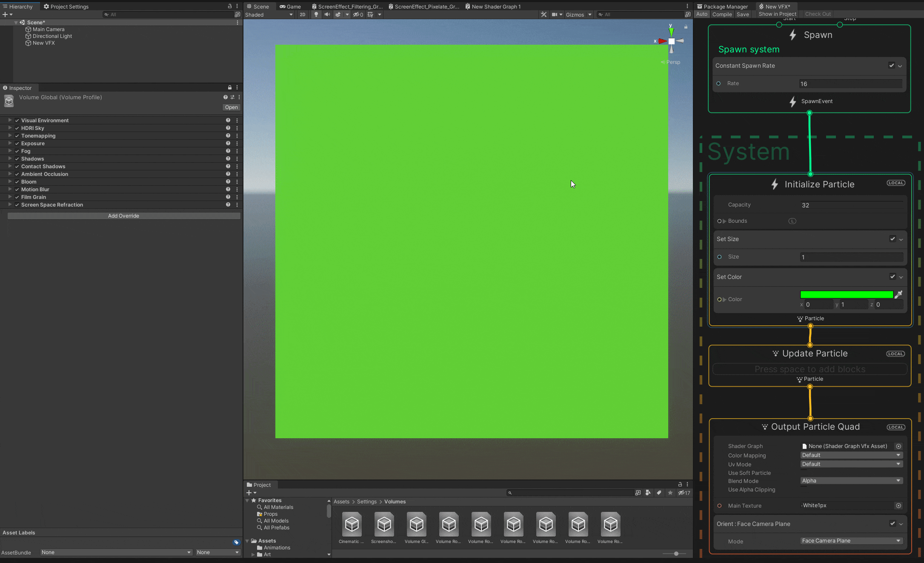Click Auto compile button

(x=702, y=14)
